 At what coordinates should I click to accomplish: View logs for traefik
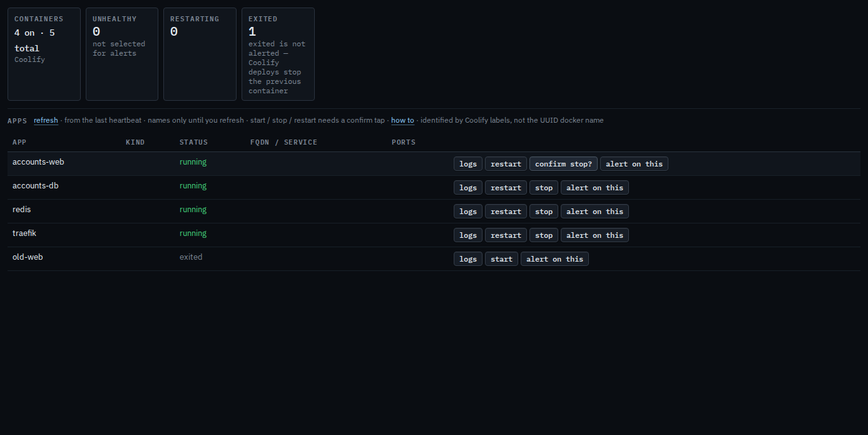pos(468,235)
